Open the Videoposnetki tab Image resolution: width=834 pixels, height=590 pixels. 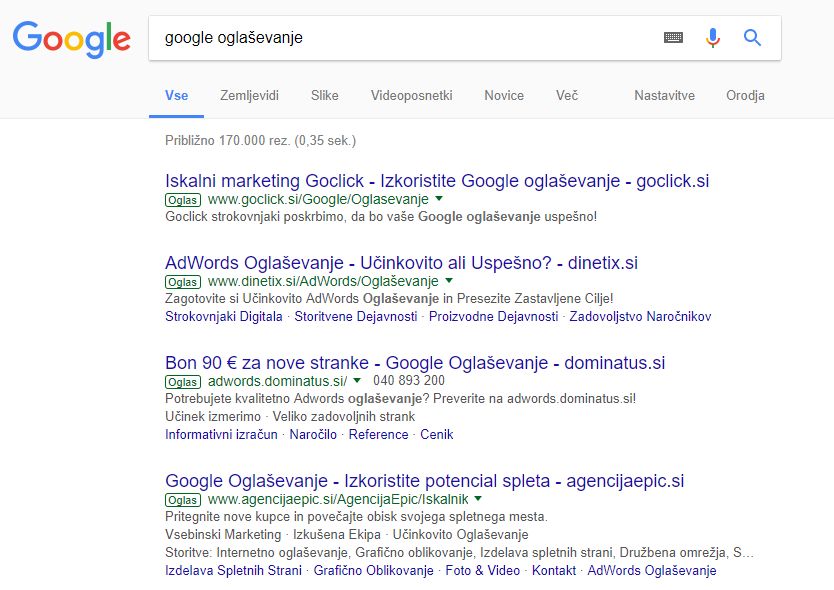pyautogui.click(x=412, y=96)
